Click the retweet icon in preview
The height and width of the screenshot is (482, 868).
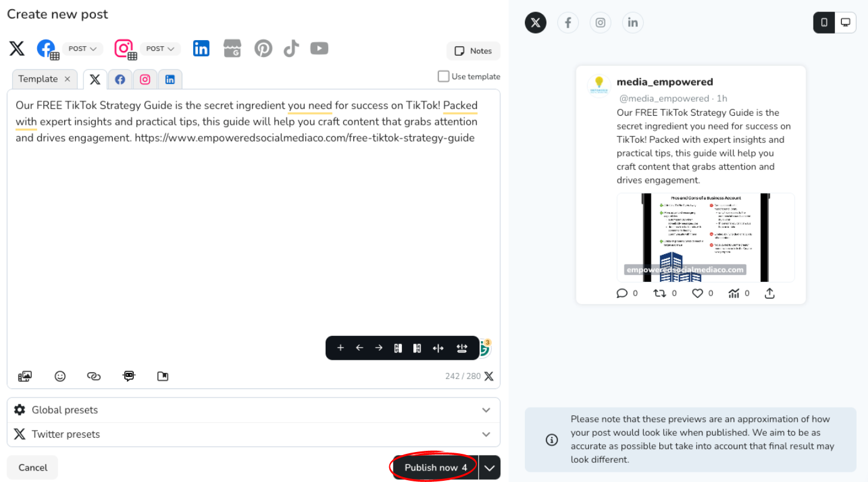(659, 293)
